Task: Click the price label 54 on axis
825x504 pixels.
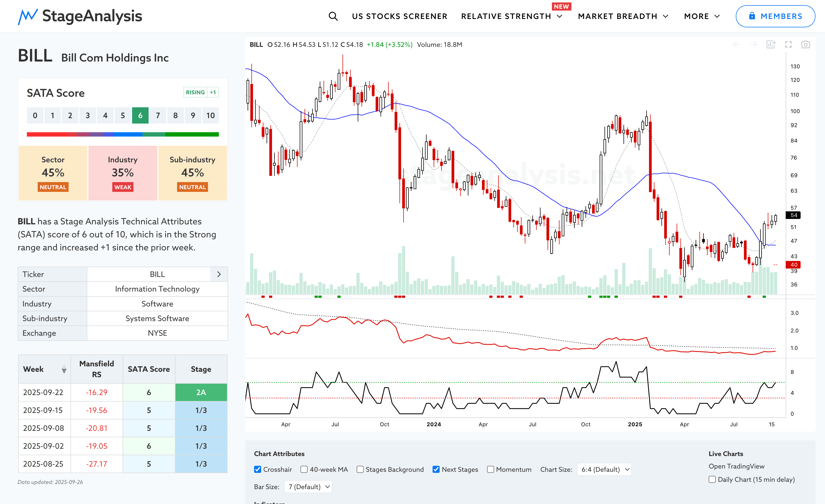Action: pyautogui.click(x=793, y=215)
